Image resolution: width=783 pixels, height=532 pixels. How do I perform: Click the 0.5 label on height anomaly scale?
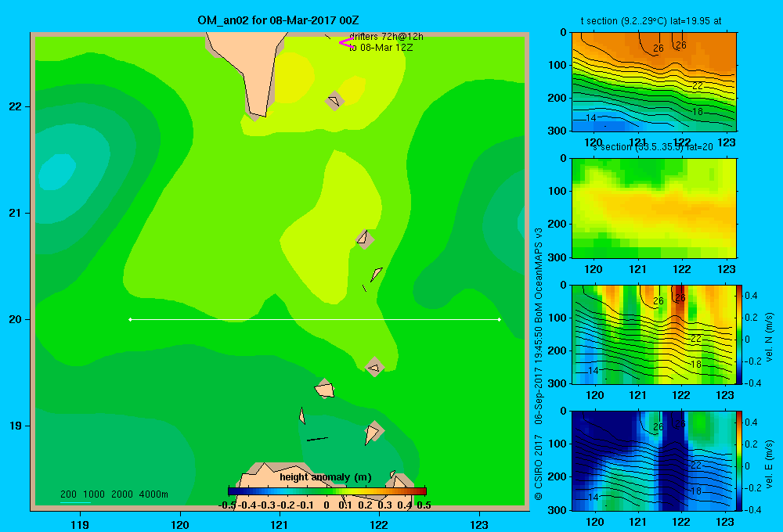pyautogui.click(x=424, y=505)
